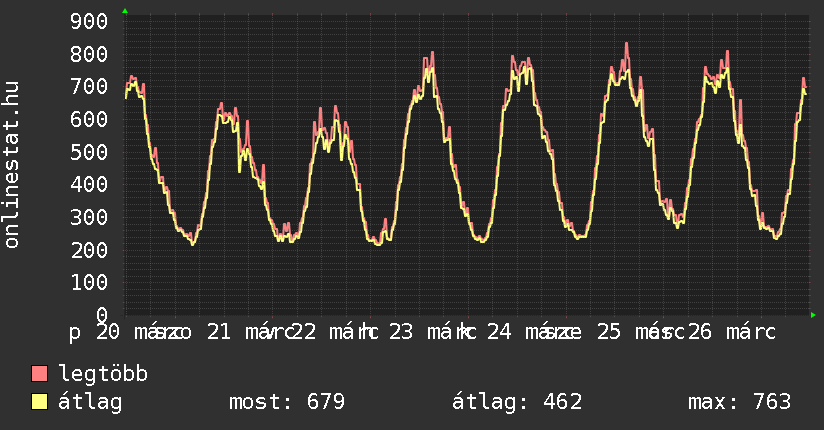Select the átlag legend label text
Image resolution: width=824 pixels, height=430 pixels.
coord(91,403)
